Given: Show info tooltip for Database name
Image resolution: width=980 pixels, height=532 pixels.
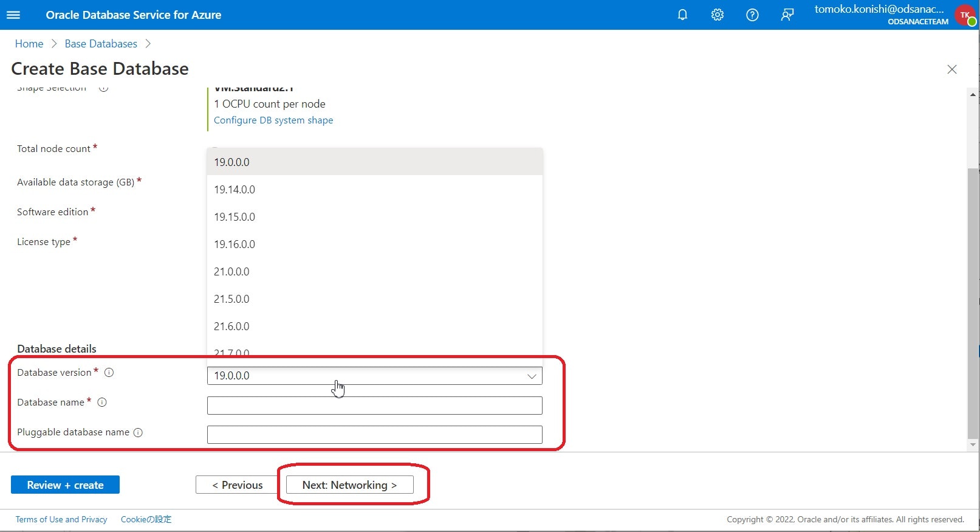Looking at the screenshot, I should pos(102,402).
